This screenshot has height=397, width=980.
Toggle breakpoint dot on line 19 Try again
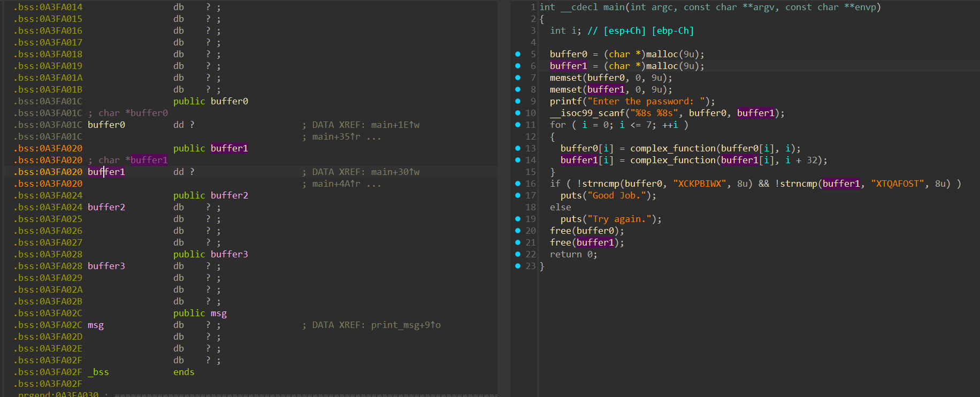(518, 219)
